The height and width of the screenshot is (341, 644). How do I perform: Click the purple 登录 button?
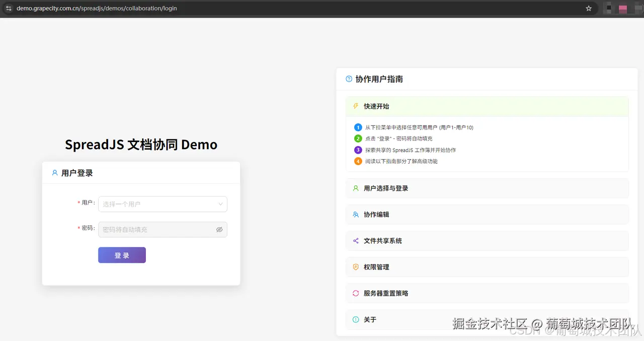pos(122,255)
